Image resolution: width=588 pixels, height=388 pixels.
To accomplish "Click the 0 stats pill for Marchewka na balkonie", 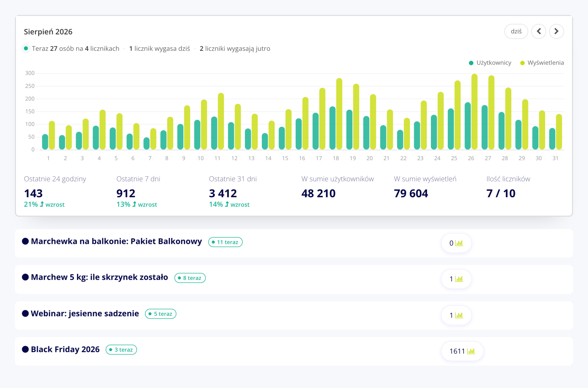I will (456, 243).
